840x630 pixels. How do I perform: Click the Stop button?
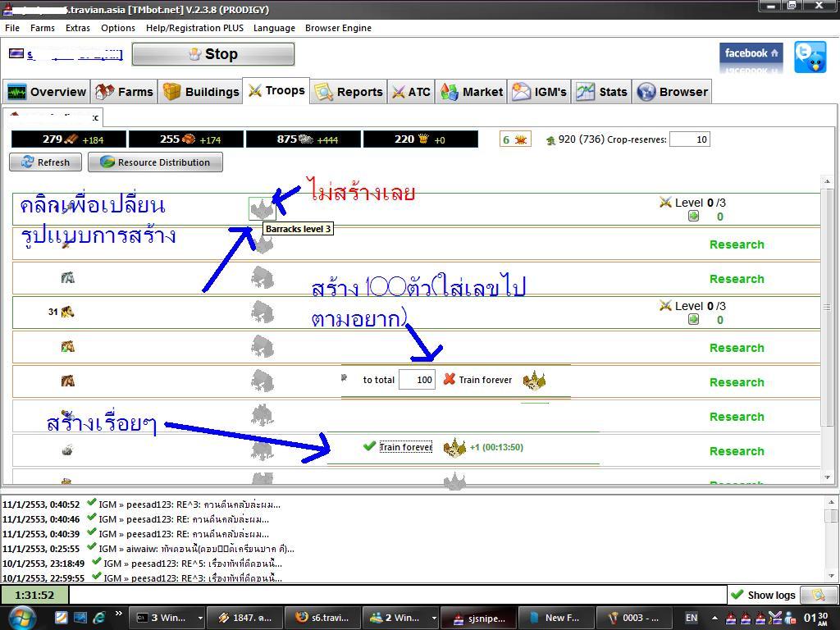coord(213,54)
